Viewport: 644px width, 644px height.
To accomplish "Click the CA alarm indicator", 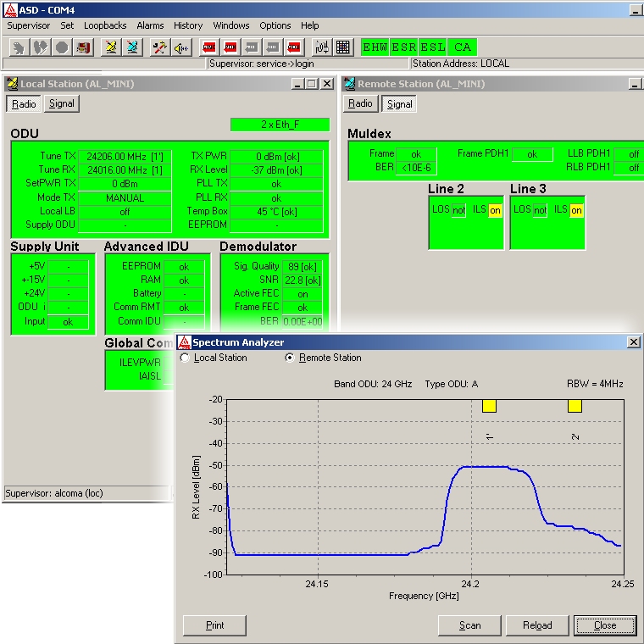I will pos(463,47).
